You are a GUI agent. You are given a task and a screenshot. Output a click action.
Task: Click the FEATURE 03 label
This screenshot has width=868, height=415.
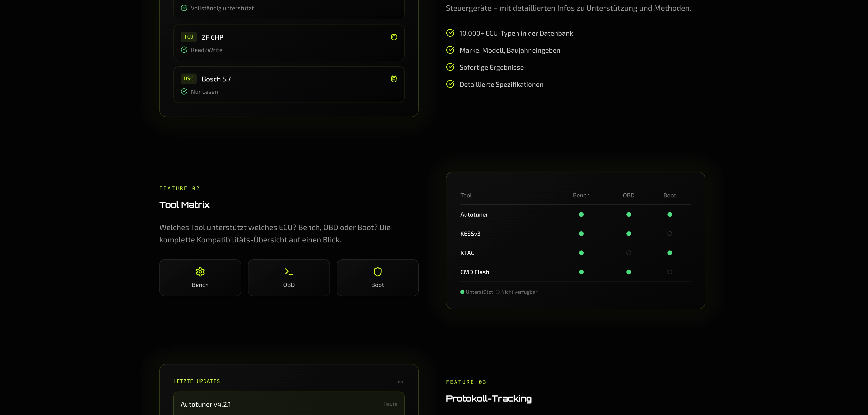[x=466, y=382]
